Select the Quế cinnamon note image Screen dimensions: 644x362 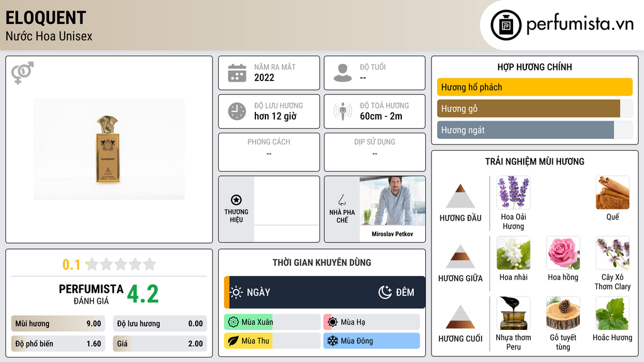point(613,192)
